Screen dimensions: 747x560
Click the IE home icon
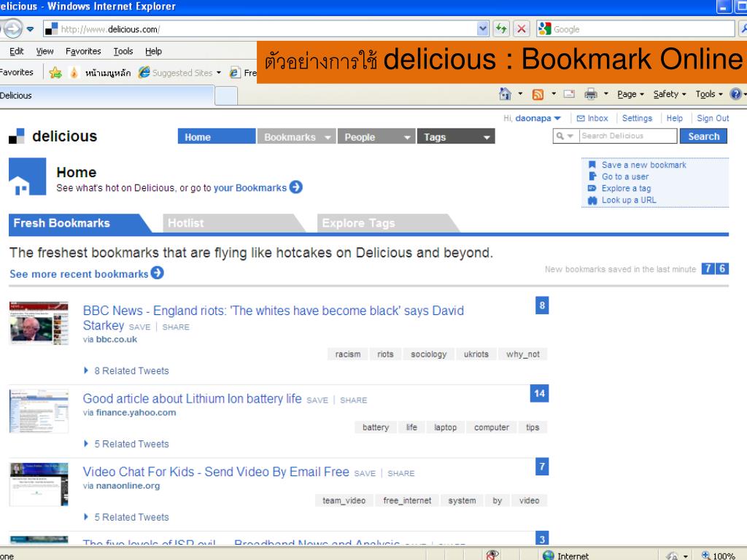click(x=505, y=94)
